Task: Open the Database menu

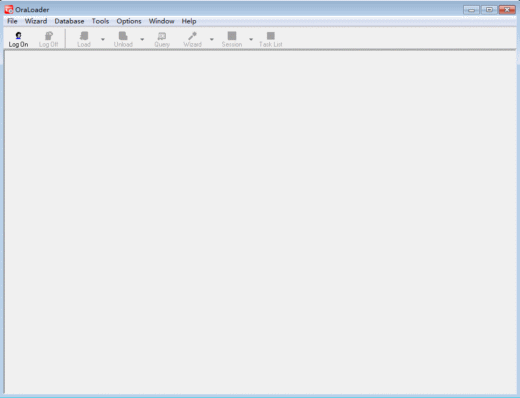Action: pyautogui.click(x=69, y=21)
